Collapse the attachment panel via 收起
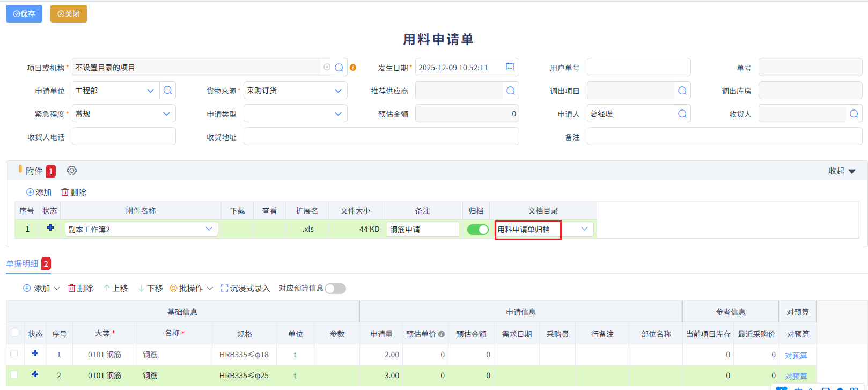Screen dimensions: 868x390 tap(841, 171)
